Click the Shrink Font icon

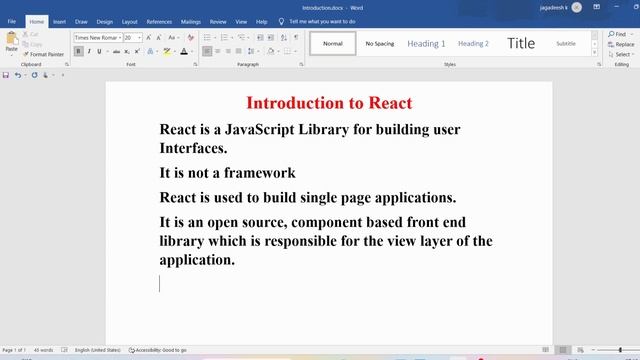(x=159, y=38)
